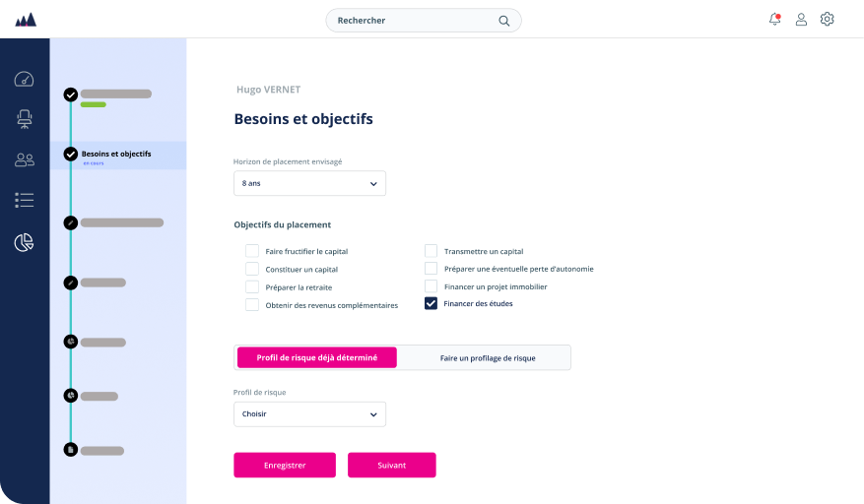Open notifications bell icon
Image resolution: width=864 pixels, height=504 pixels.
click(774, 20)
